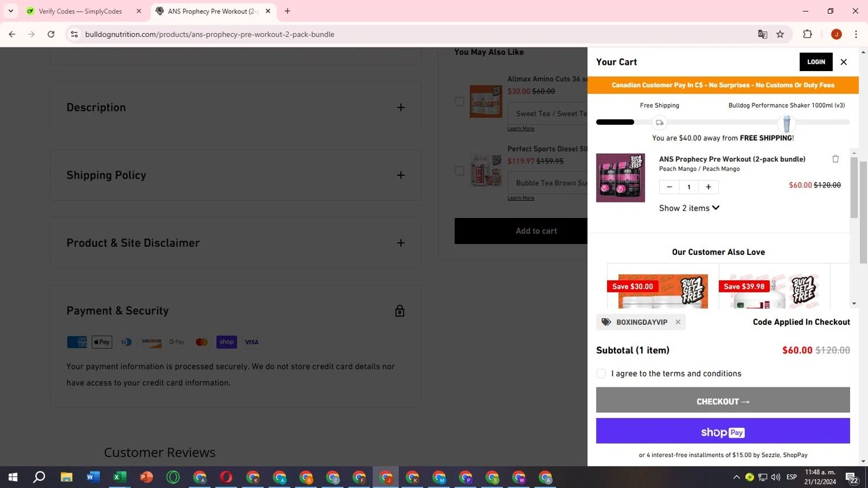Remove ANS Prophecy bundle with trash icon
This screenshot has width=868, height=488.
coord(836,159)
